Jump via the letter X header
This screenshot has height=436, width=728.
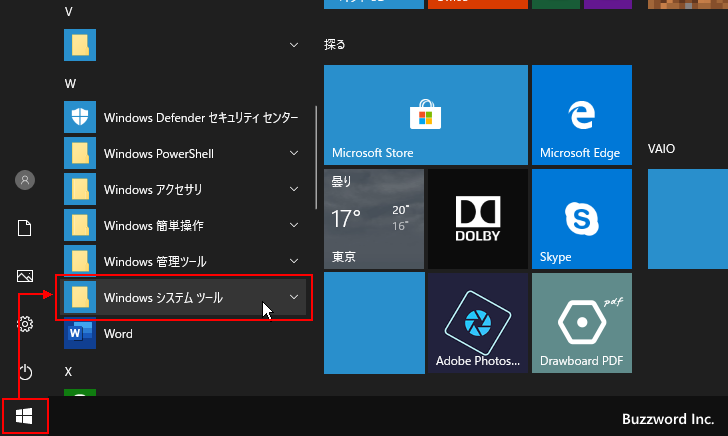point(68,371)
